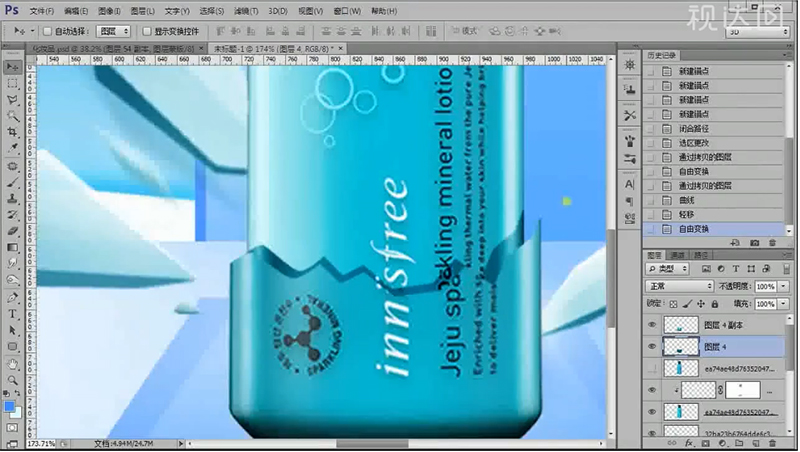Image resolution: width=800 pixels, height=452 pixels.
Task: Filter layers by type (T) icon
Action: [x=736, y=269]
